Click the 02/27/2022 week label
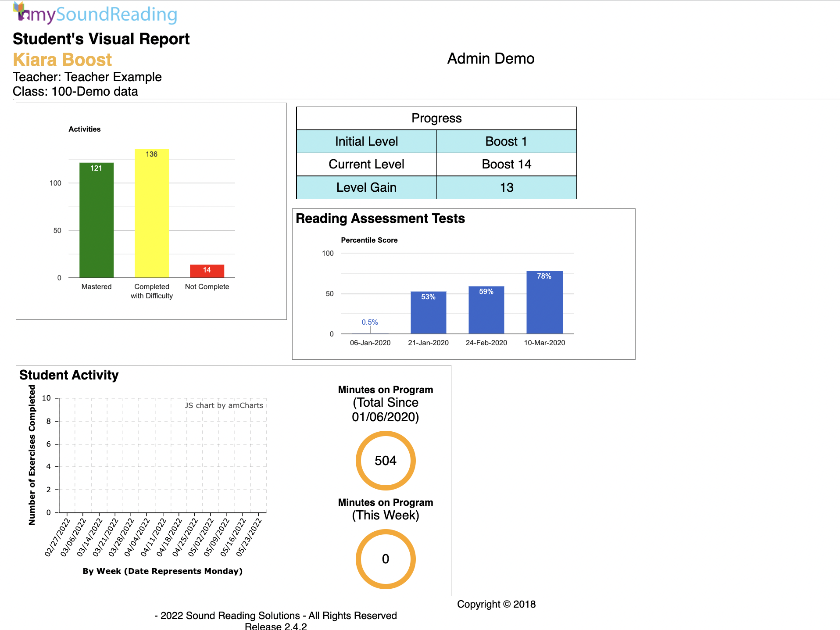 (x=57, y=537)
